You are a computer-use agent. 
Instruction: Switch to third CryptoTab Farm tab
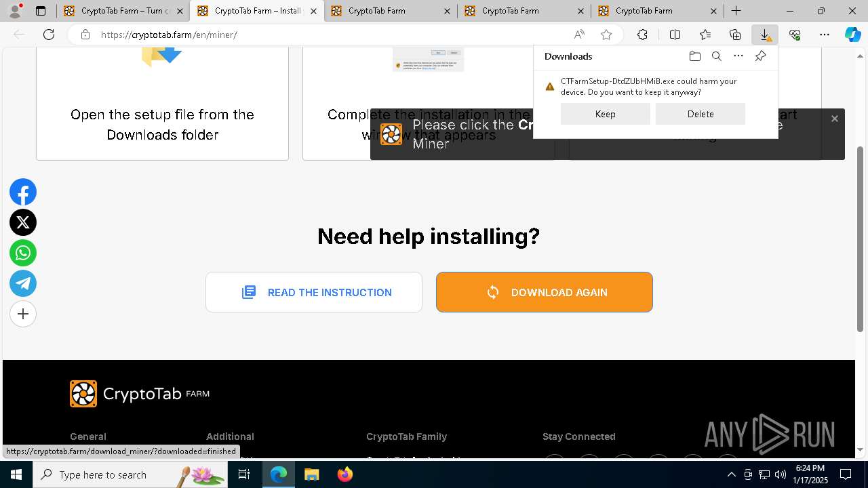click(390, 11)
